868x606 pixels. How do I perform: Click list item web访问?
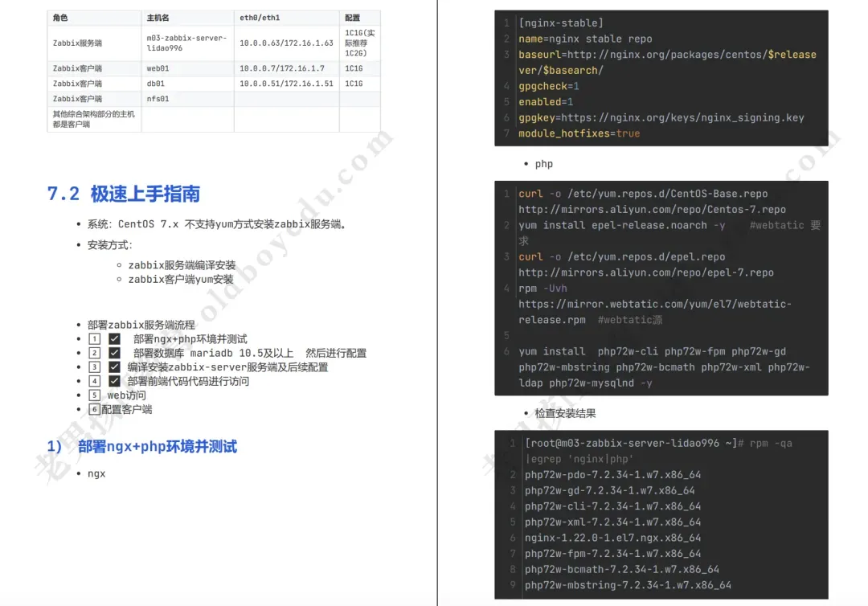coord(127,395)
